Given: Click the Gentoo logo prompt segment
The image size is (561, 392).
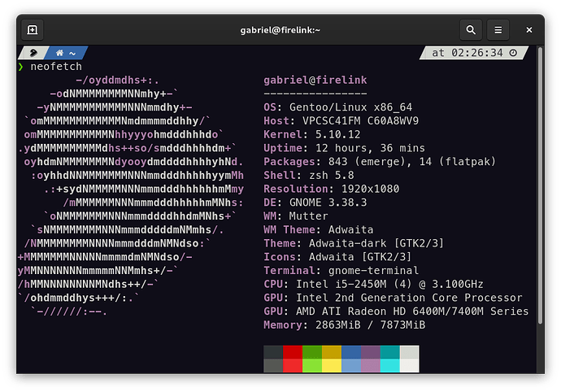Looking at the screenshot, I should [x=33, y=53].
